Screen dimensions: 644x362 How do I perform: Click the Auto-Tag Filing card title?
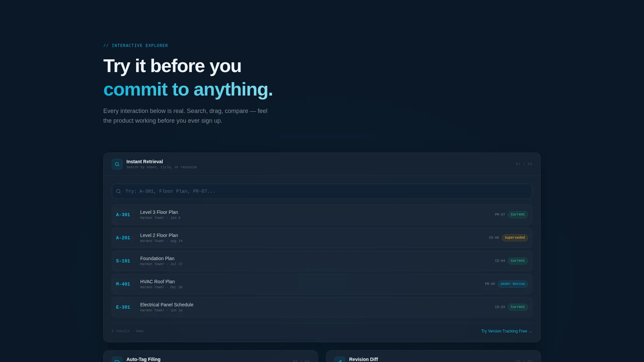click(143, 359)
